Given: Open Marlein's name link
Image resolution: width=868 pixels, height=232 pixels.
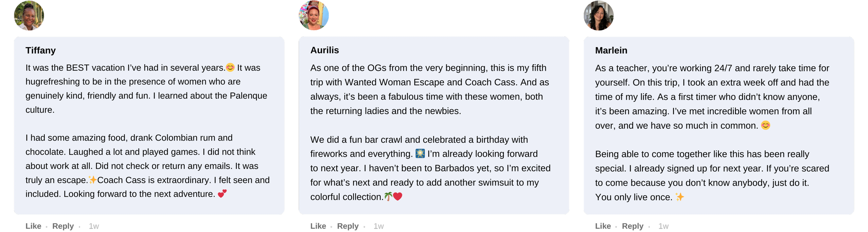Looking at the screenshot, I should point(611,50).
